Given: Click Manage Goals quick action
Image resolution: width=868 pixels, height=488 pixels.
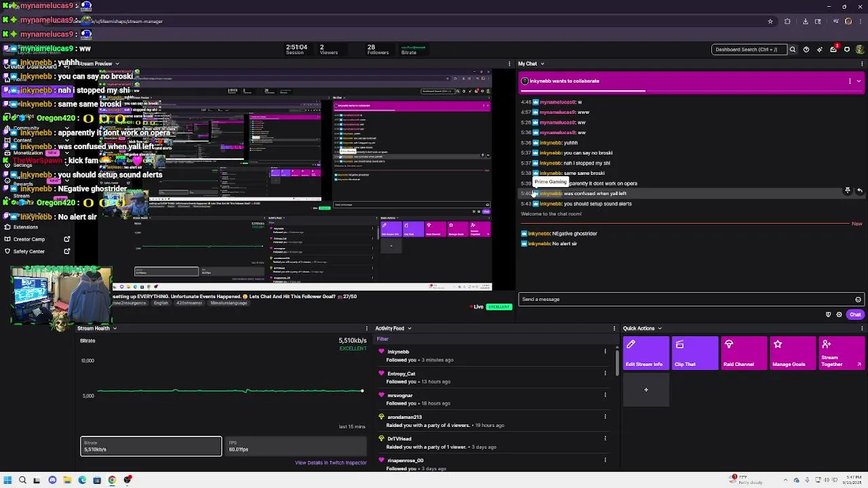Looking at the screenshot, I should [x=793, y=353].
